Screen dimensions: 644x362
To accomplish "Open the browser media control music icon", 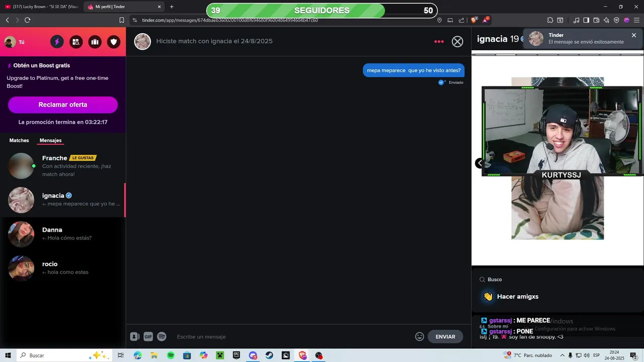I will click(576, 20).
